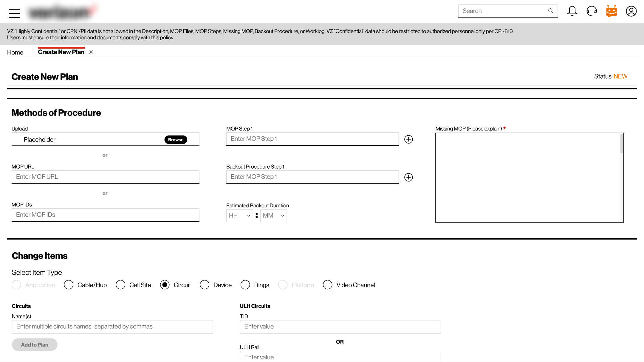This screenshot has height=362, width=644.
Task: Click the Browse upload button
Action: tap(176, 140)
